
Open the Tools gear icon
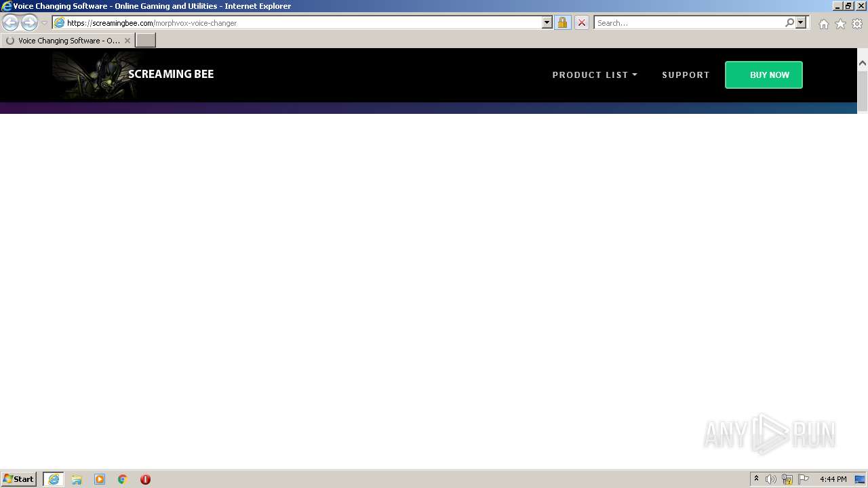tap(857, 24)
